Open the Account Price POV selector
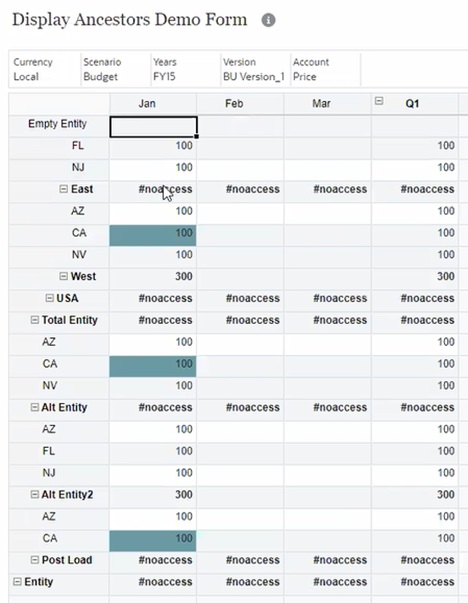The width and height of the screenshot is (468, 603). tap(325, 69)
